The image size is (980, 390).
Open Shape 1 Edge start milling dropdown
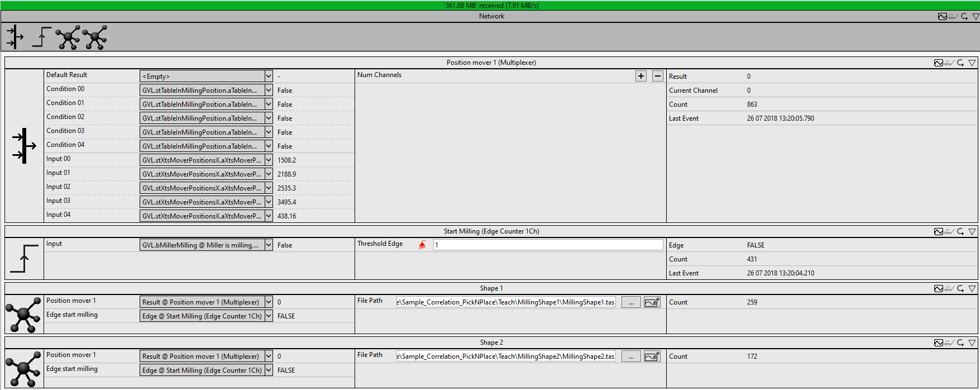coord(206,316)
